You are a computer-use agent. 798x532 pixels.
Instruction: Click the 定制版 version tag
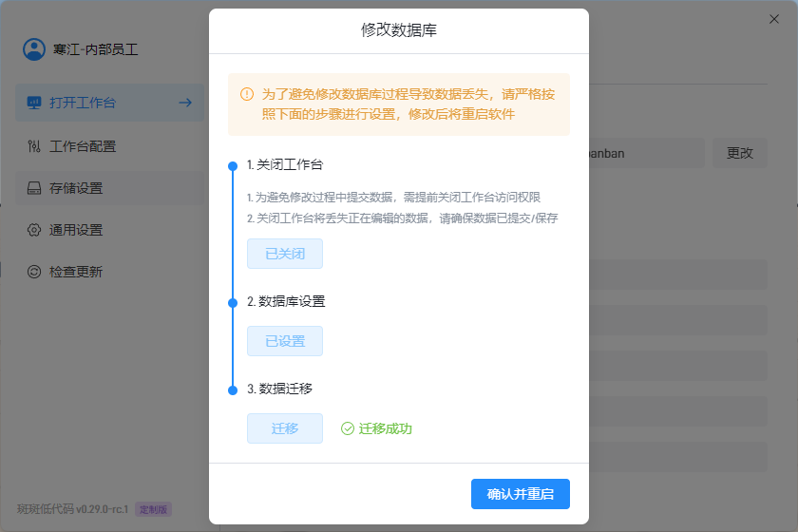(153, 509)
